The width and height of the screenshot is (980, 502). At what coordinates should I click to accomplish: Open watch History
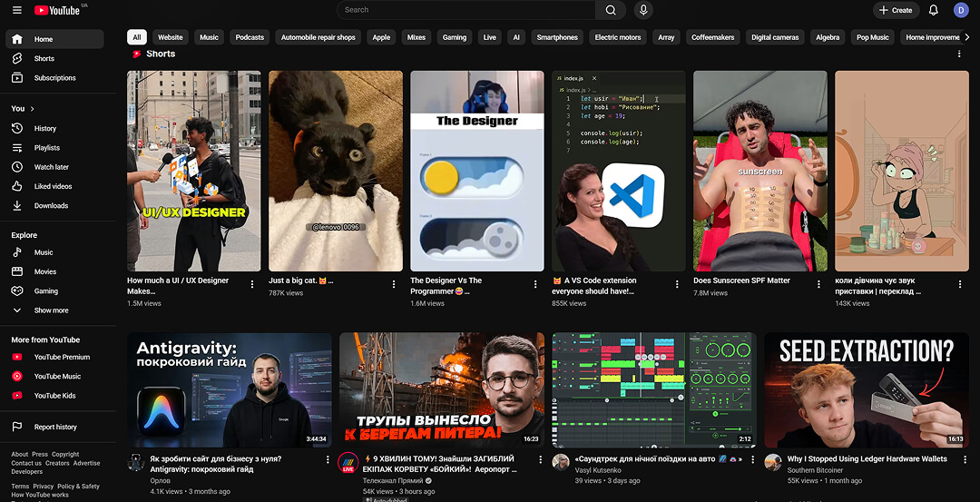point(54,128)
